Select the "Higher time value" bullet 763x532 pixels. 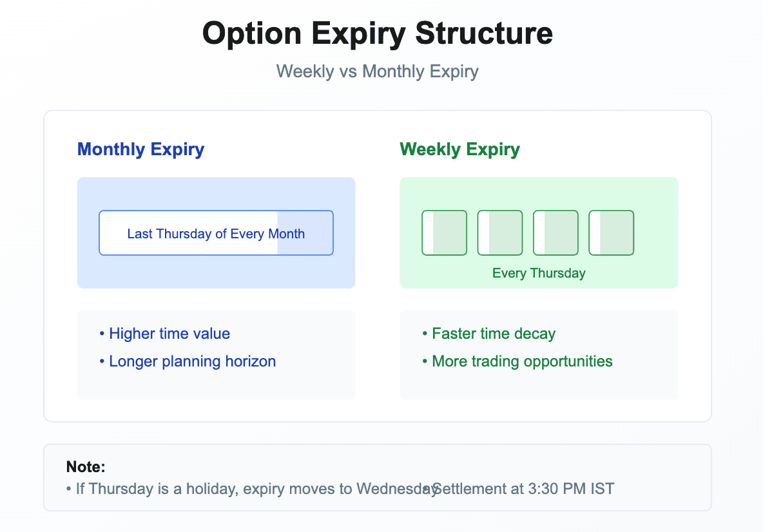[x=165, y=334]
